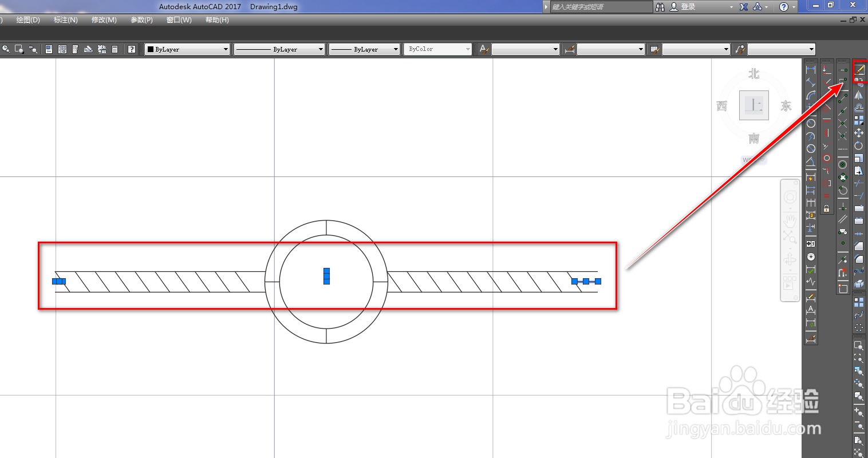
Task: Open the lineweight ByLayer dropdown
Action: click(x=364, y=49)
